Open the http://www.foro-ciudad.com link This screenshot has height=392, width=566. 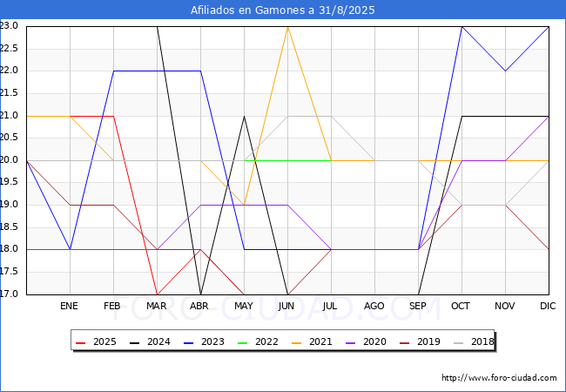[x=499, y=378]
